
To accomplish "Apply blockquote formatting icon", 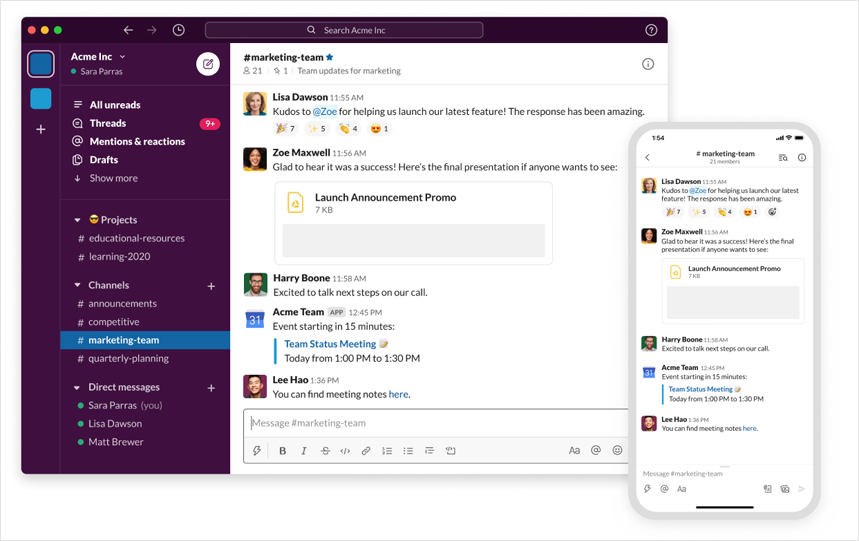I will point(429,451).
